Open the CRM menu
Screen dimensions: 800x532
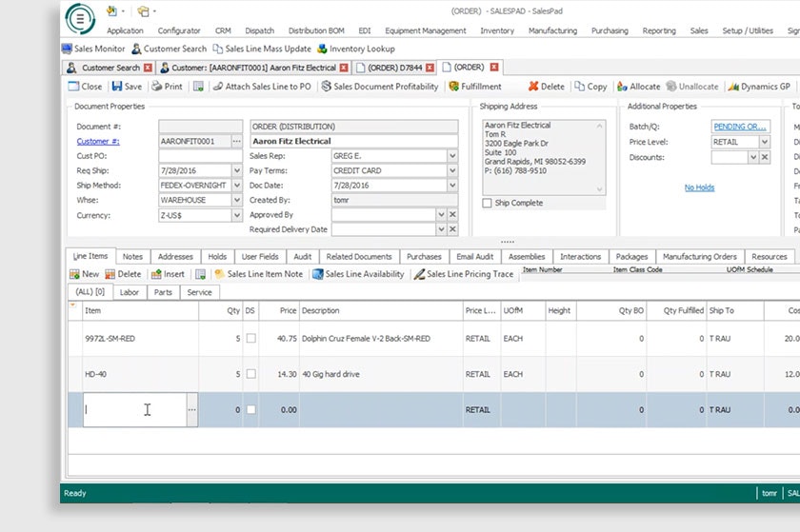coord(223,30)
